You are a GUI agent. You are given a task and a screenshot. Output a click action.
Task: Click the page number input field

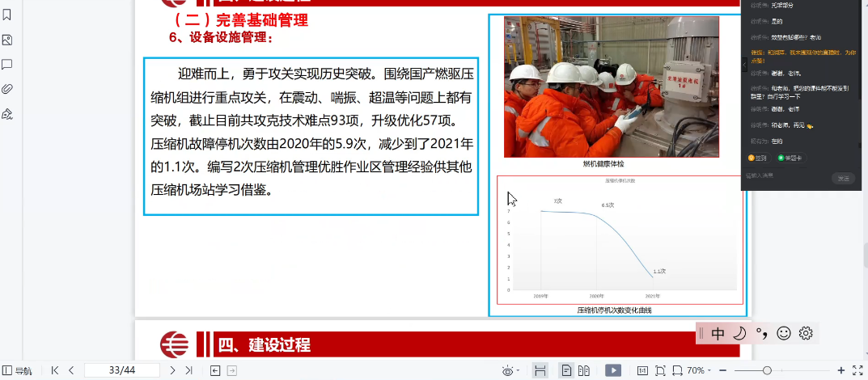click(x=121, y=370)
